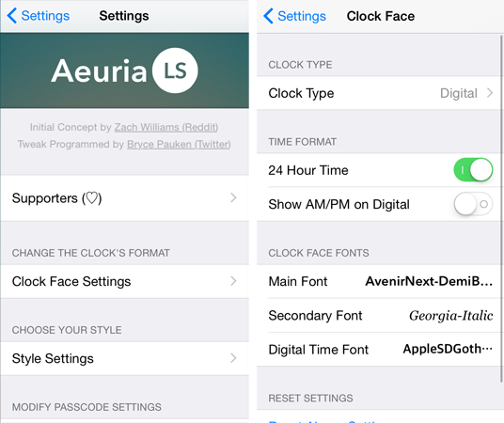This screenshot has height=423, width=504.
Task: Expand Style Settings chevron
Action: [x=233, y=358]
